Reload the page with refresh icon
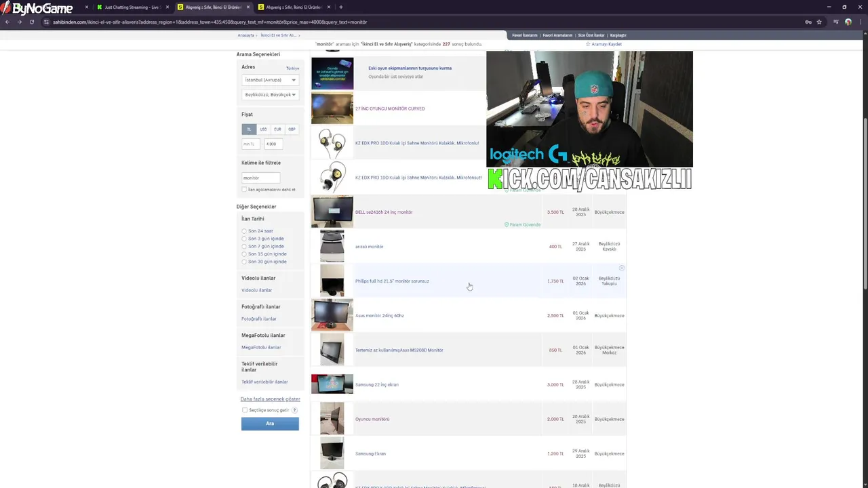Viewport: 868px width, 488px height. tap(31, 22)
